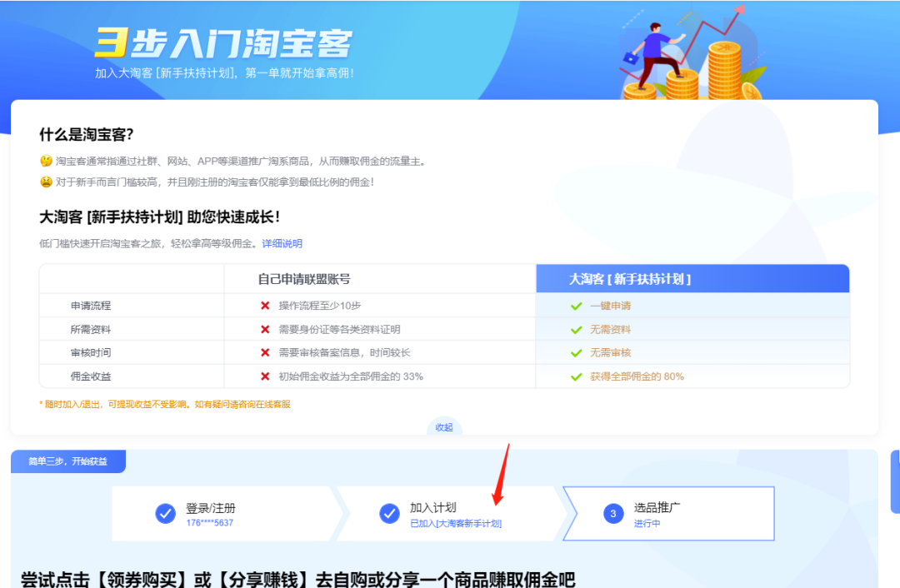Viewport: 900px width, 588px height.
Task: Click the green check beside 无需审核
Action: (577, 353)
